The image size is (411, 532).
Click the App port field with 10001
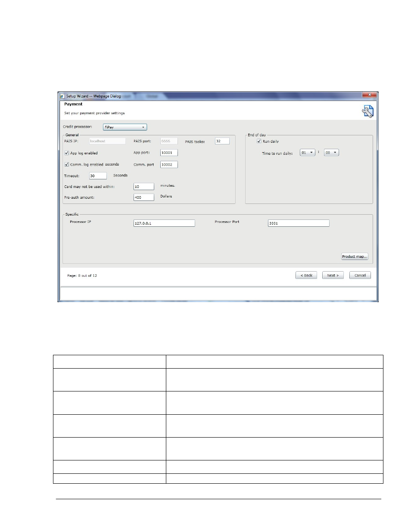click(169, 153)
